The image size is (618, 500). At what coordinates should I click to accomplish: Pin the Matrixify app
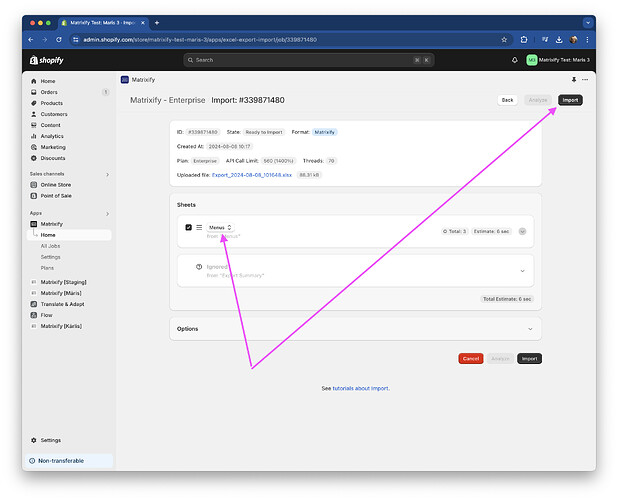[x=574, y=80]
